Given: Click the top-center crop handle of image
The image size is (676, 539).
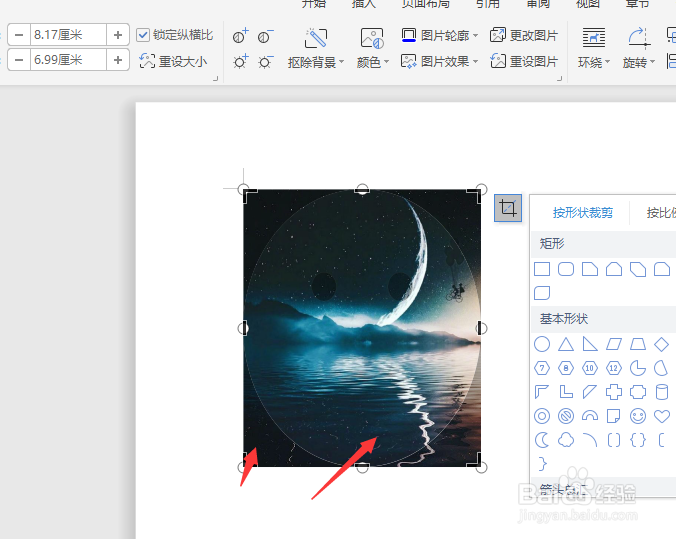Looking at the screenshot, I should coord(363,189).
